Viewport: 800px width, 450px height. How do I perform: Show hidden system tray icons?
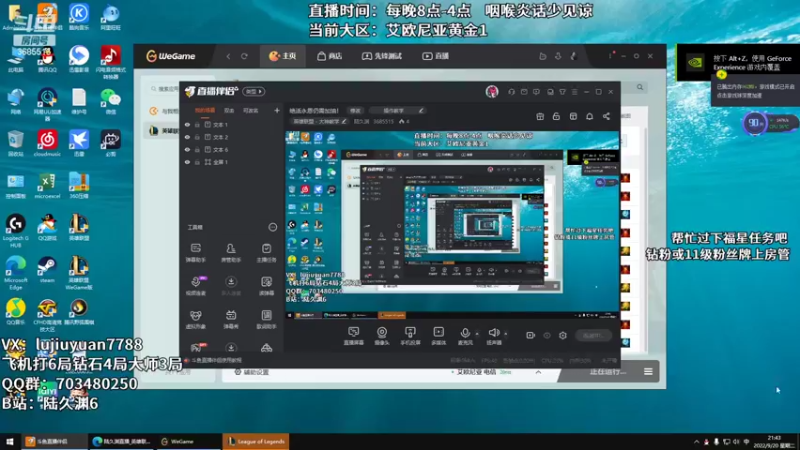[696, 442]
